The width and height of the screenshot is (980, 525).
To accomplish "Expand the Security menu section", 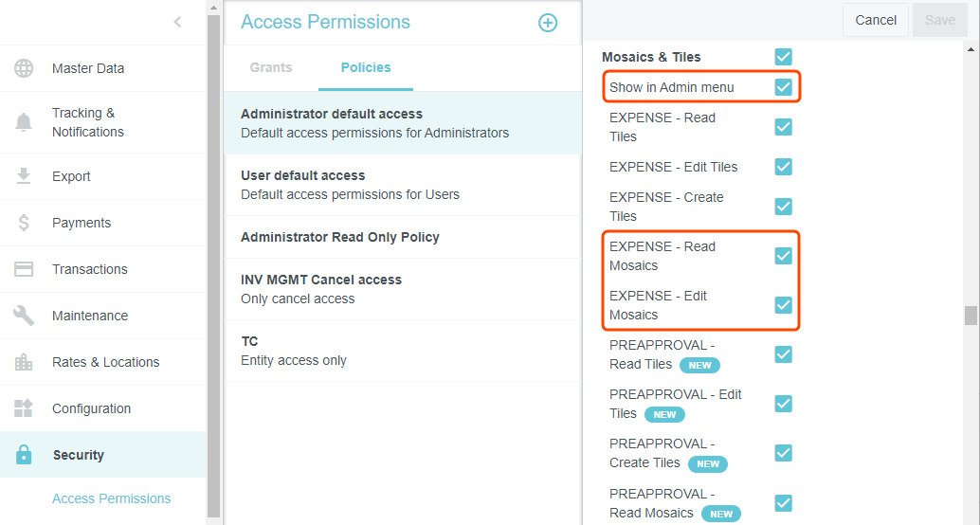I will coord(79,455).
